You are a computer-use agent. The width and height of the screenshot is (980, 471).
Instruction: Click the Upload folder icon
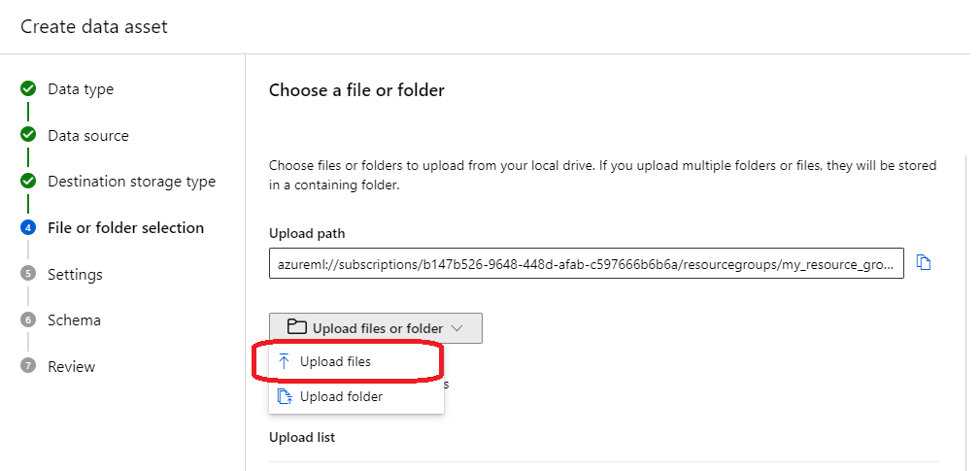tap(285, 396)
